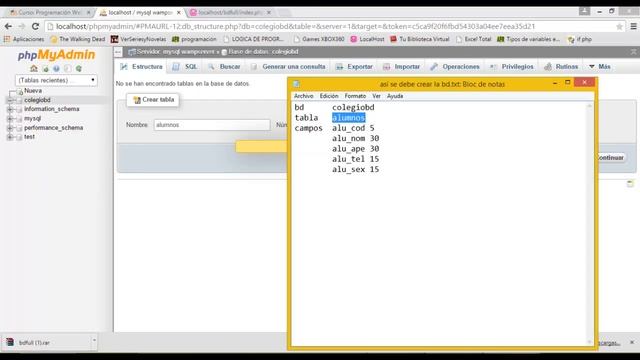Switch to the Estructura tab
The image size is (640, 360).
tap(141, 67)
